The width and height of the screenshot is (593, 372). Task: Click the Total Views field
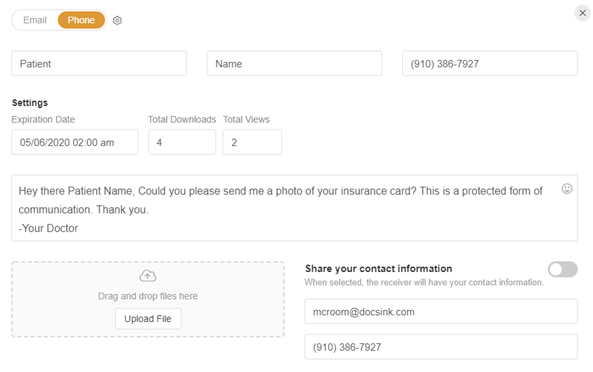pos(252,142)
